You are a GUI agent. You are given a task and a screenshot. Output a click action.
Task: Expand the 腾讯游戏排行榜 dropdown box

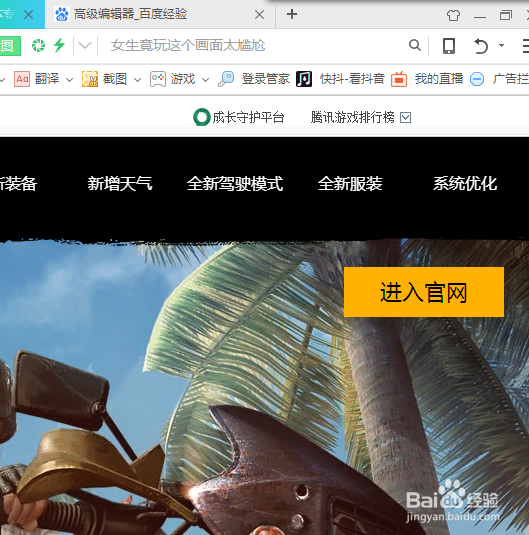click(405, 117)
